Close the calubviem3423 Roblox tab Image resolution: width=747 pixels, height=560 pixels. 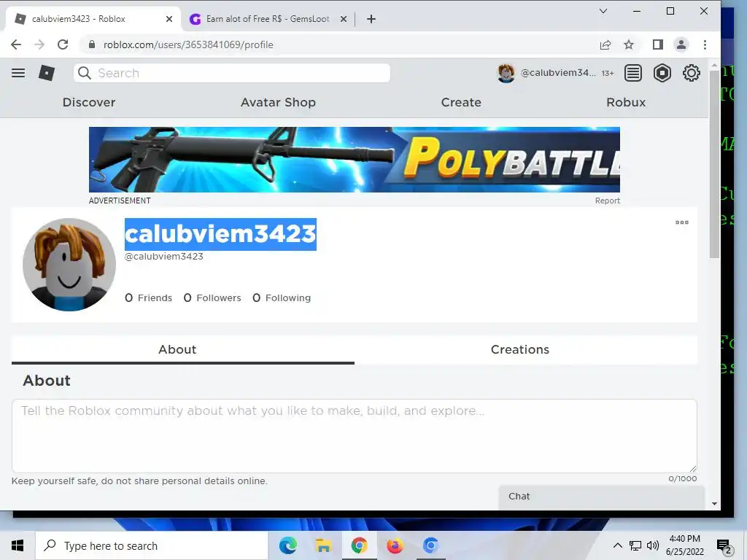click(169, 19)
